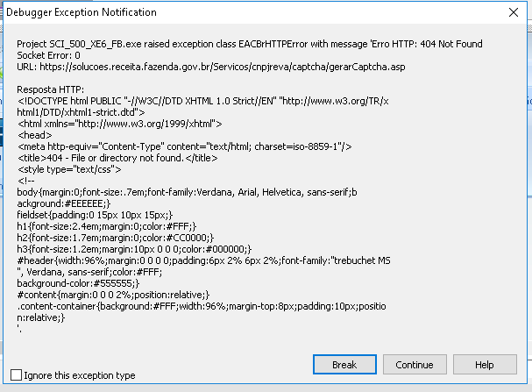
Task: Click the meta http-equiv Content-Type line
Action: click(x=185, y=146)
